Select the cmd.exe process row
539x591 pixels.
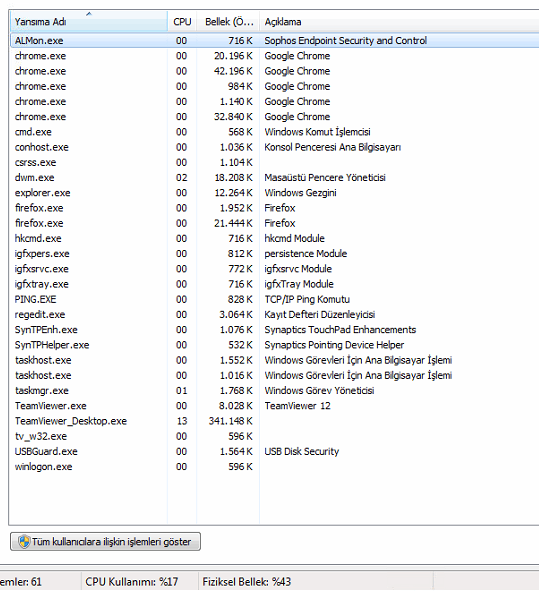coord(274,132)
